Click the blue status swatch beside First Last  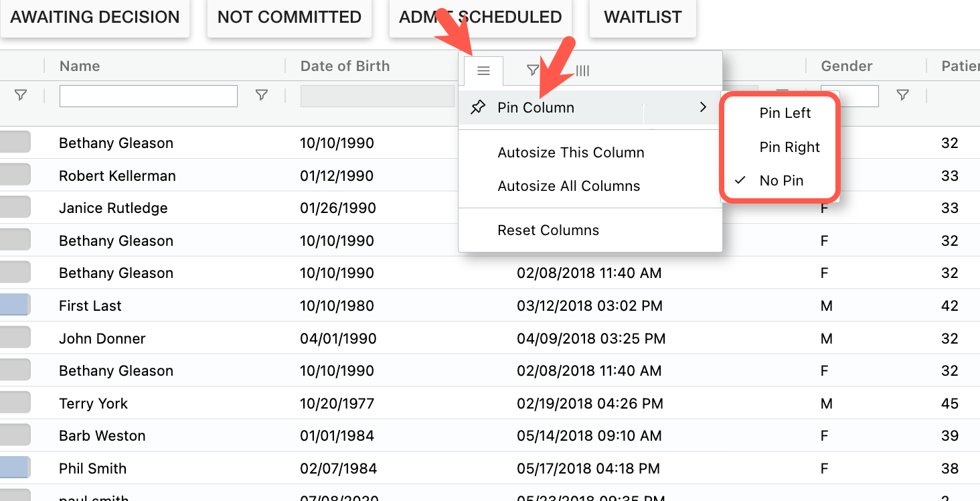[x=15, y=305]
